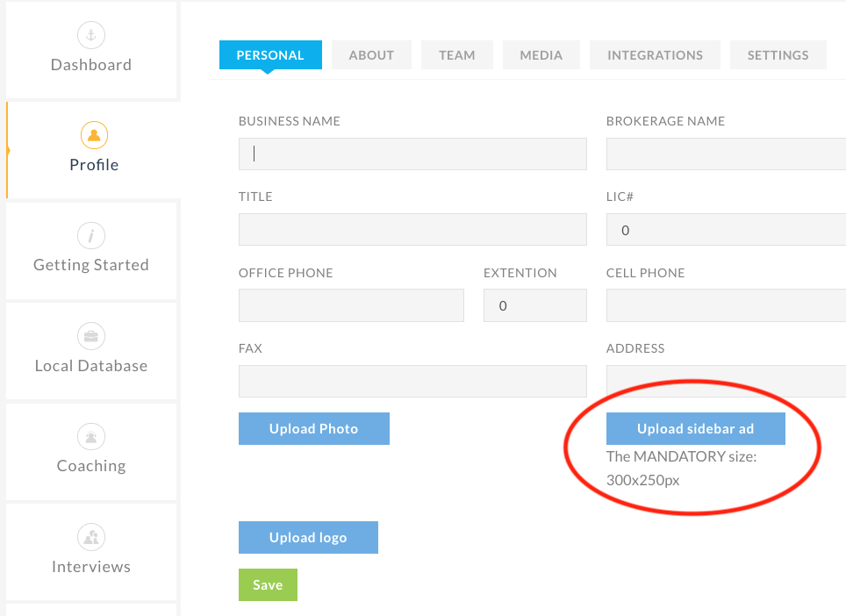Go to Interviews people icon
Image resolution: width=846 pixels, height=616 pixels.
pos(91,537)
